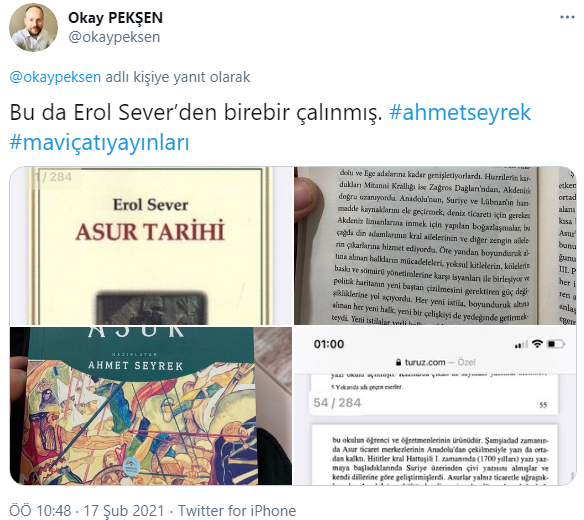Click the Wi-Fi icon in phone screenshot

(x=537, y=344)
